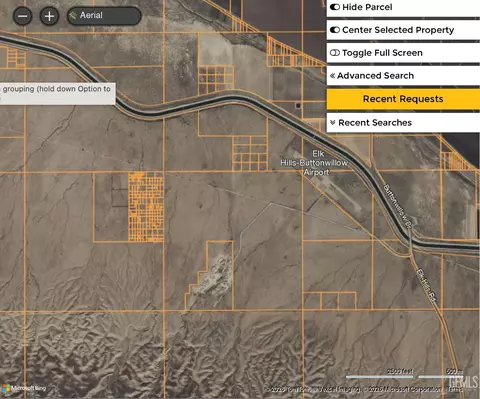Click the Elk Hills Rd label
Screen dimensions: 480x399
click(x=426, y=286)
